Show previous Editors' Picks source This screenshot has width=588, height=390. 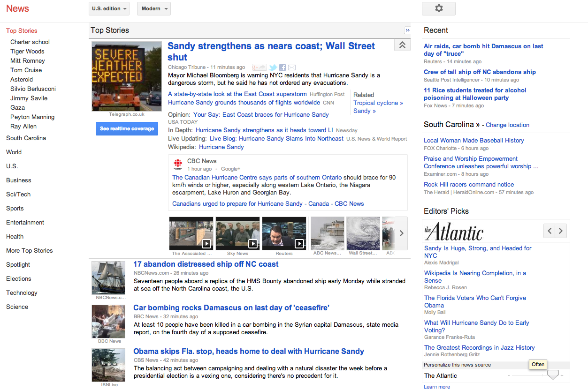(x=549, y=231)
